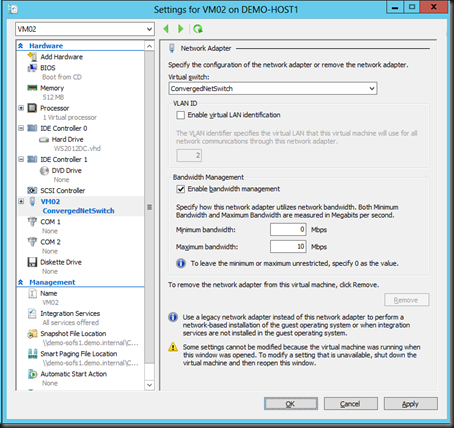Select the BIOS icon in tree
This screenshot has width=454, height=428.
coord(32,68)
